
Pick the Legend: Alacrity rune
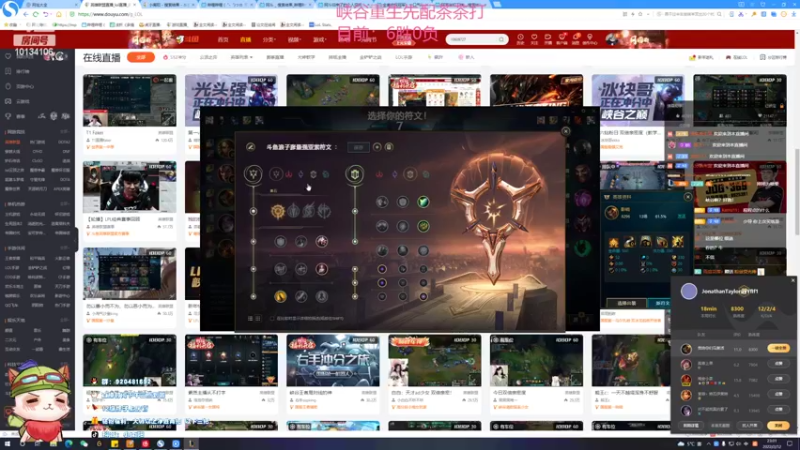click(280, 269)
